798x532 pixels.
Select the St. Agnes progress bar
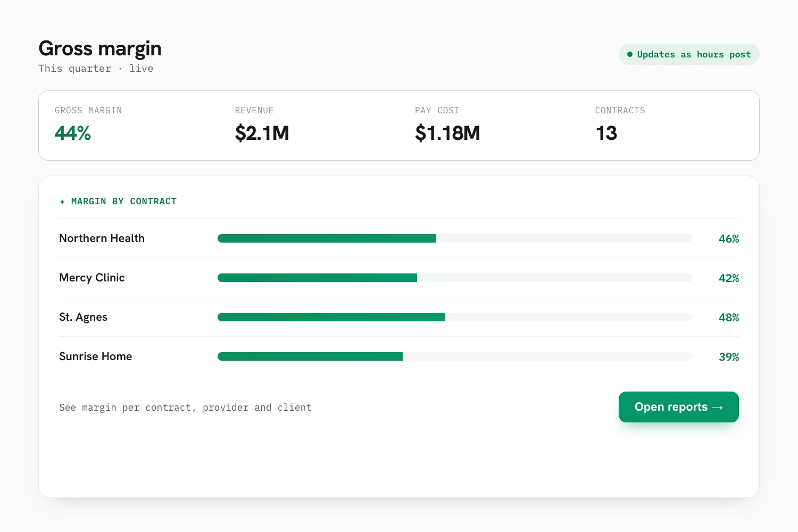455,317
